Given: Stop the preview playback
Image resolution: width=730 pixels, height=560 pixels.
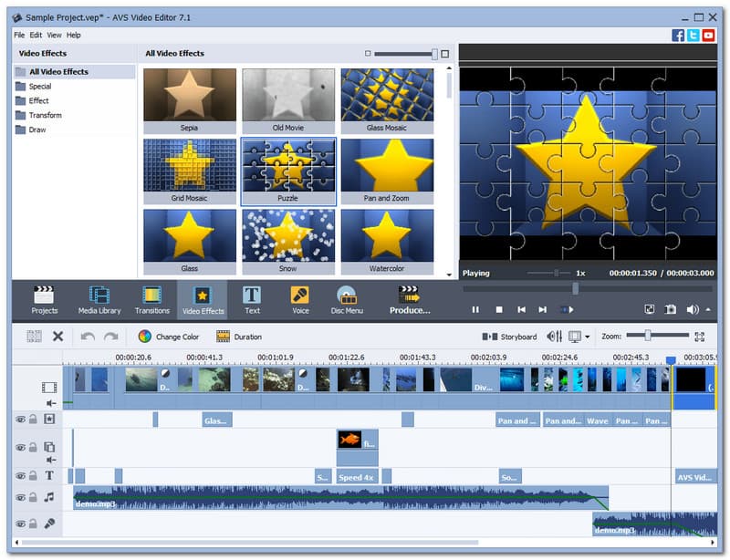Looking at the screenshot, I should point(499,309).
